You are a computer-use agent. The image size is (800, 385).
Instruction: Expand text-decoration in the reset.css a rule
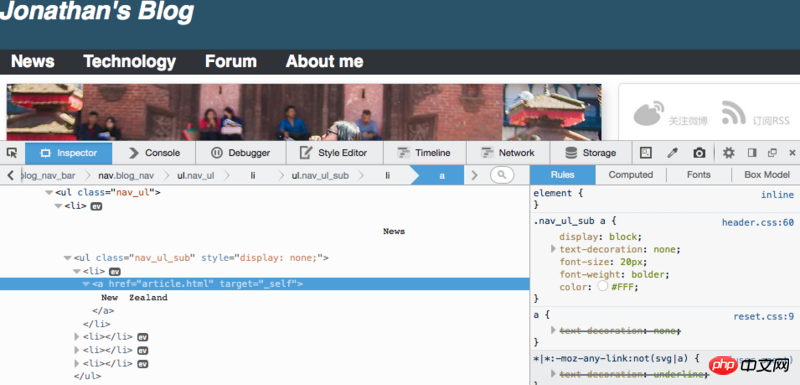pos(554,330)
